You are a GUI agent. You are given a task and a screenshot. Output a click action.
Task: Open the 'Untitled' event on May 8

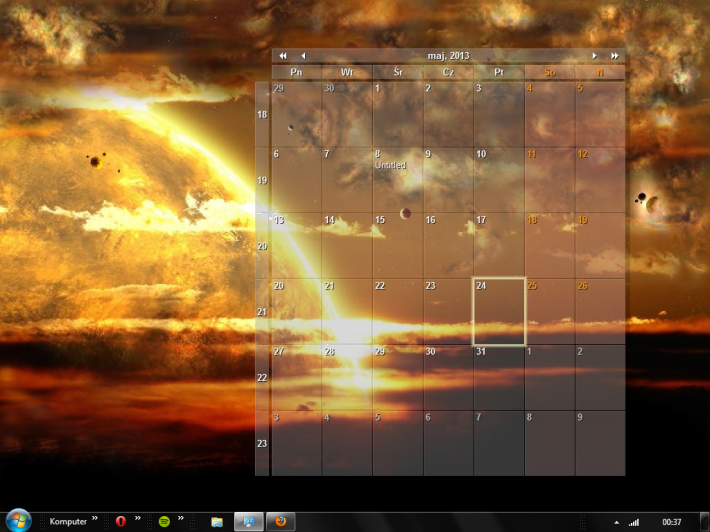tap(390, 165)
